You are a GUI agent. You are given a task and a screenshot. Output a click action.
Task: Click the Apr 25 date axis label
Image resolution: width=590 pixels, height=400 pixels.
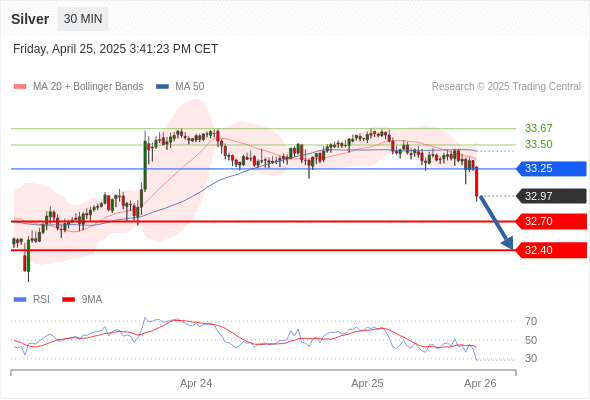[367, 383]
